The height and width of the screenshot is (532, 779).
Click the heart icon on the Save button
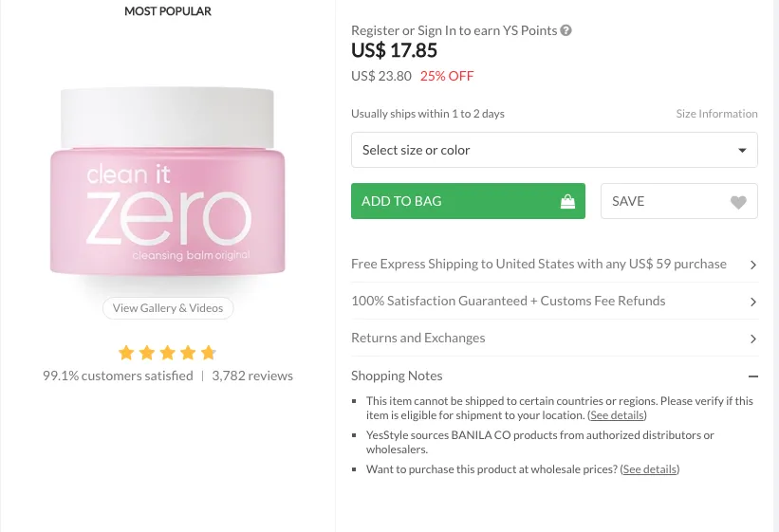coord(738,202)
